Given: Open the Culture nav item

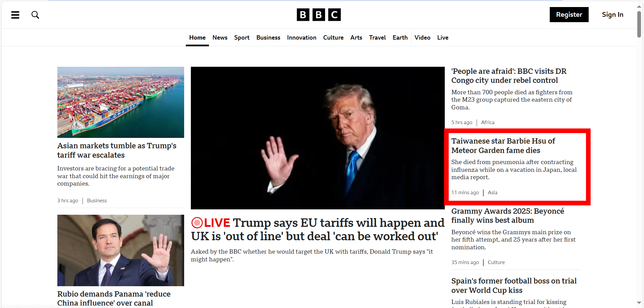Looking at the screenshot, I should click(x=333, y=38).
